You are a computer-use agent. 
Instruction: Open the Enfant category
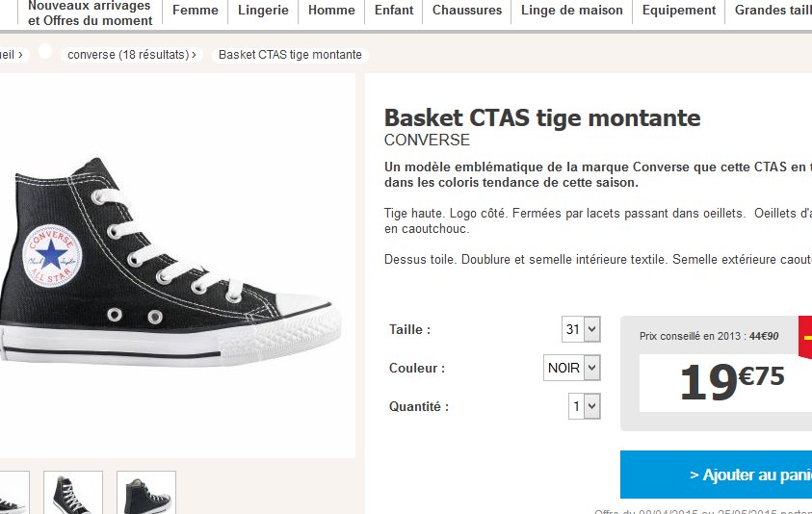click(x=394, y=11)
